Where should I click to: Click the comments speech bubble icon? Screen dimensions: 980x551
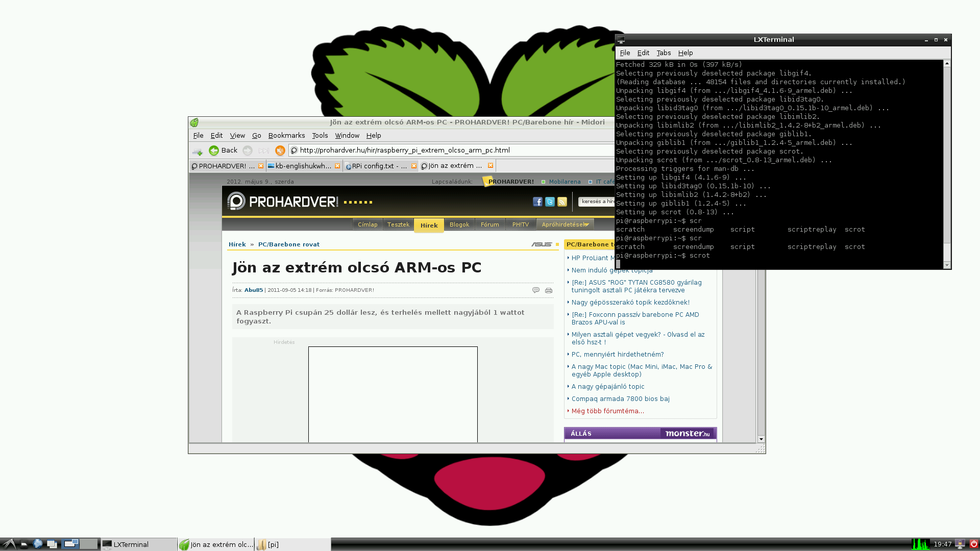536,290
